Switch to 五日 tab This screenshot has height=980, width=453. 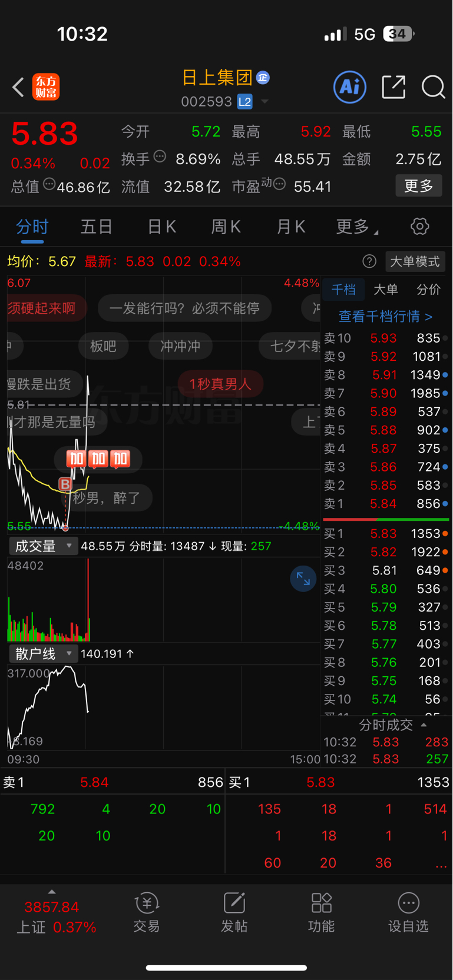point(96,227)
